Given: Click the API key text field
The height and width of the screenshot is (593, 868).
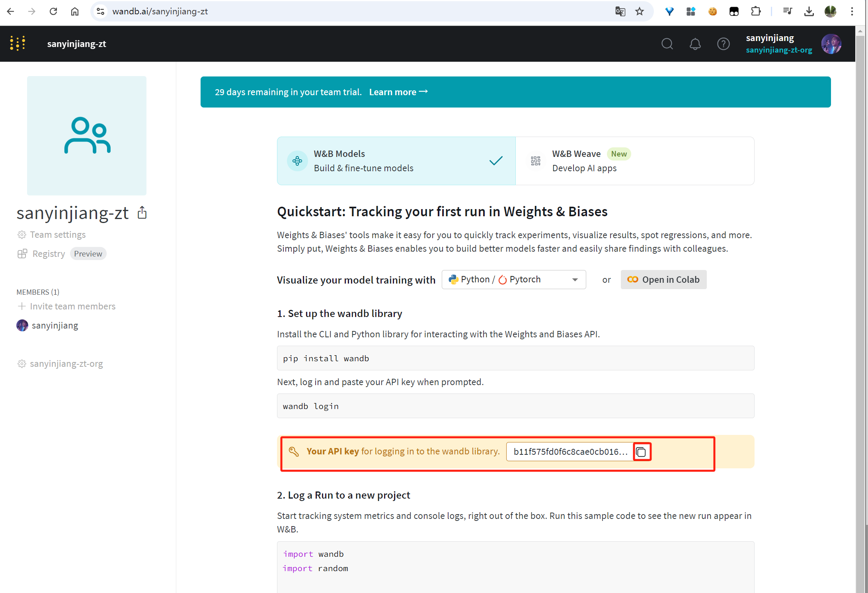Looking at the screenshot, I should point(570,452).
